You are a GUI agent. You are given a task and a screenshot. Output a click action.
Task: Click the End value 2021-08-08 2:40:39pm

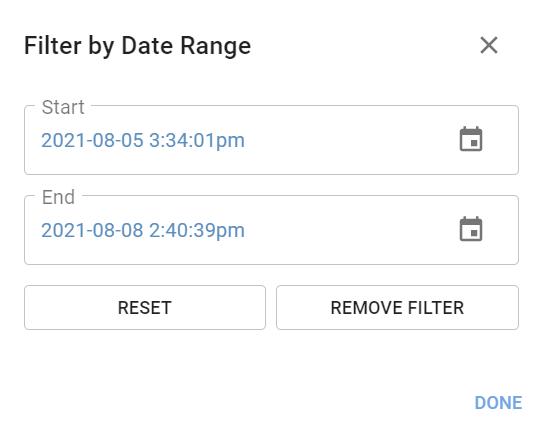pyautogui.click(x=143, y=231)
